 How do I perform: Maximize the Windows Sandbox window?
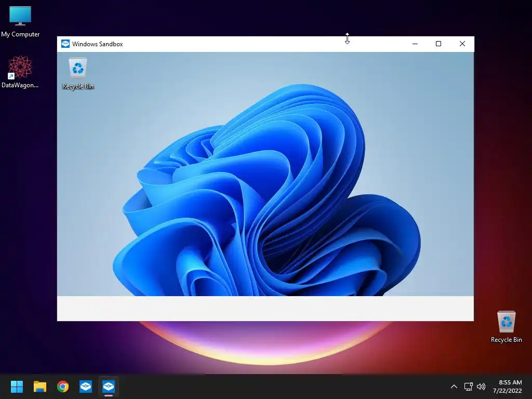[x=438, y=44]
